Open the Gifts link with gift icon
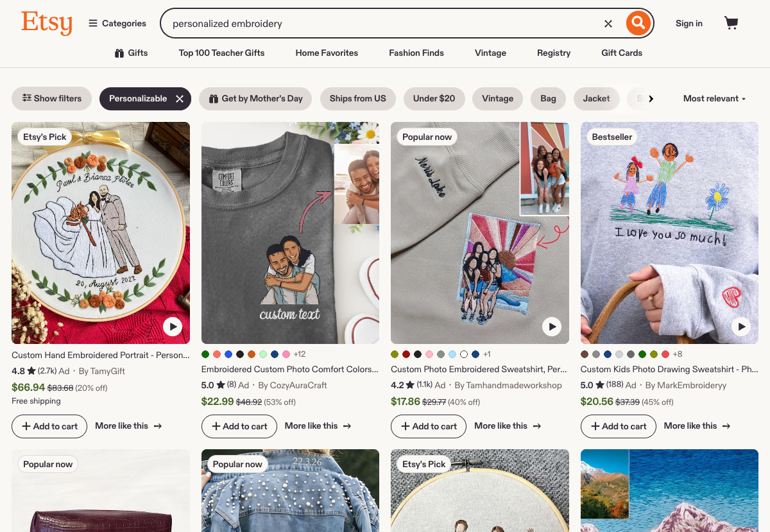Viewport: 770px width, 532px height. [x=132, y=53]
